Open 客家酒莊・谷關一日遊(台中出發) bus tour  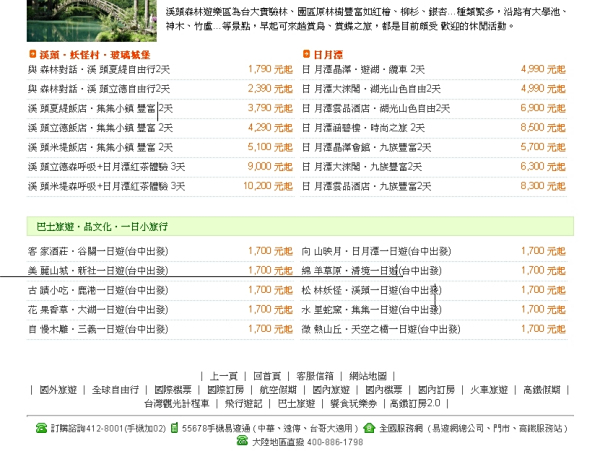(98, 251)
